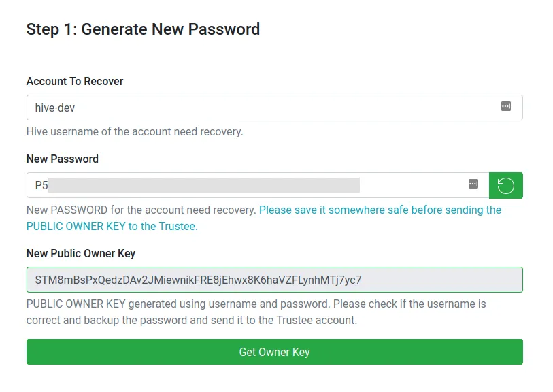Click the 'Account To Recover' label

[75, 81]
